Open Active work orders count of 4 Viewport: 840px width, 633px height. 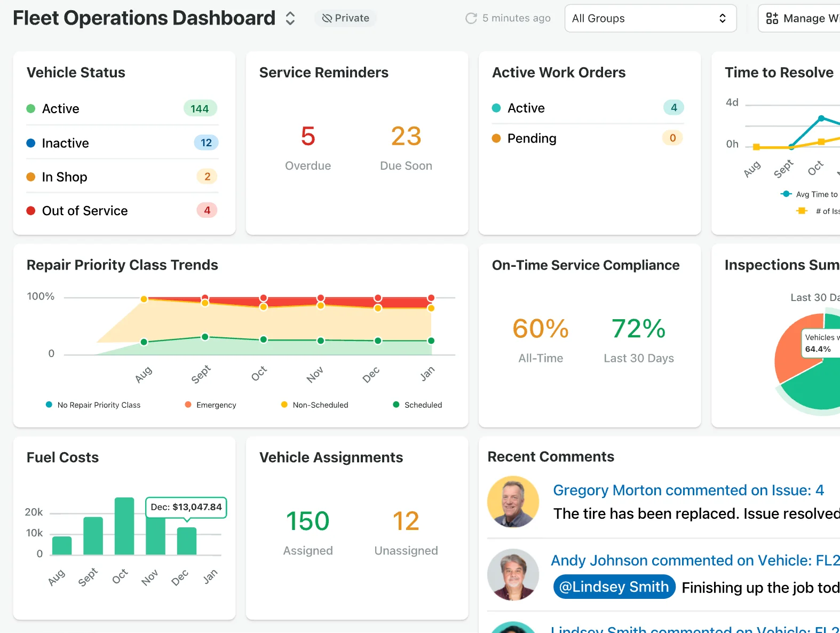click(674, 107)
